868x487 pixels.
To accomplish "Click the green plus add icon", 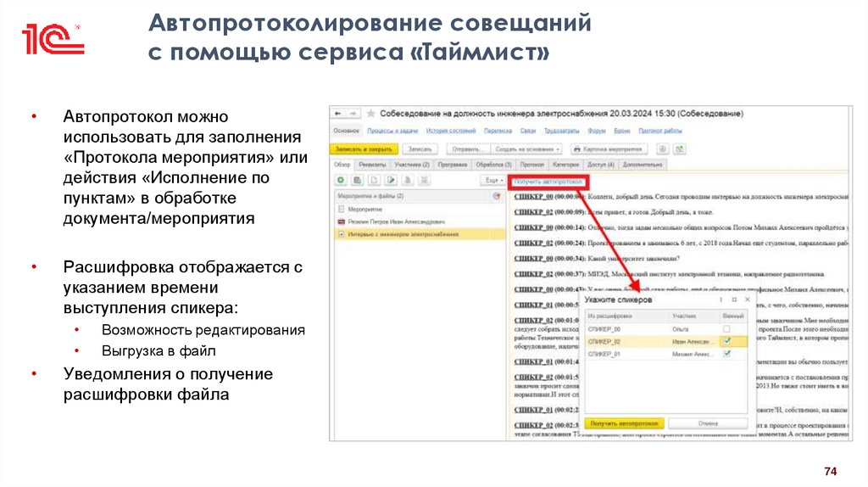I will (341, 180).
